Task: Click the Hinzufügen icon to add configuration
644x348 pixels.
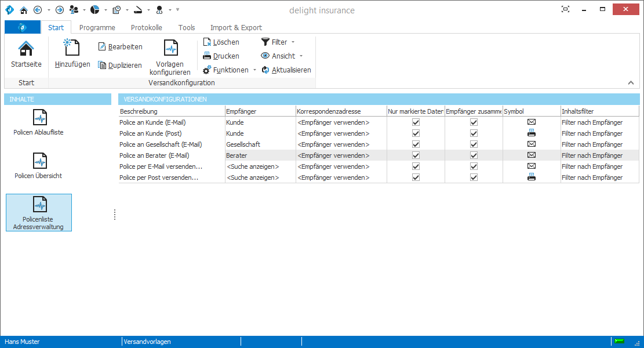Action: (x=72, y=48)
